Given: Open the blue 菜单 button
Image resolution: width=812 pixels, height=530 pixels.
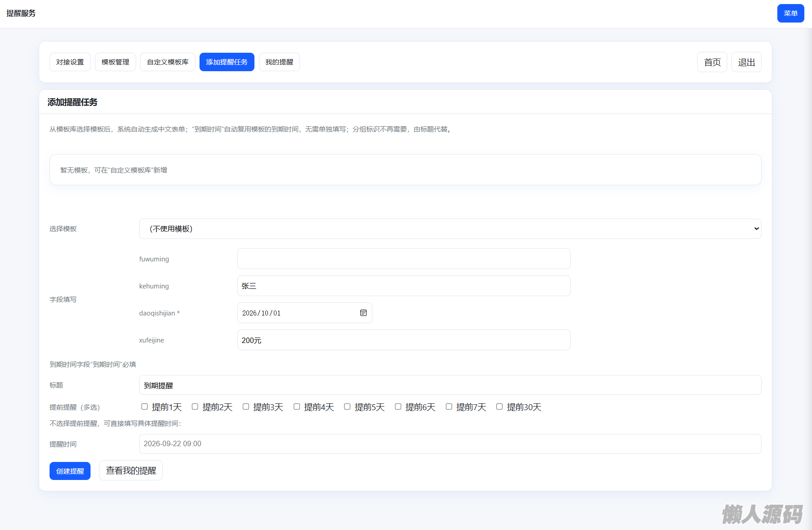Looking at the screenshot, I should click(790, 14).
